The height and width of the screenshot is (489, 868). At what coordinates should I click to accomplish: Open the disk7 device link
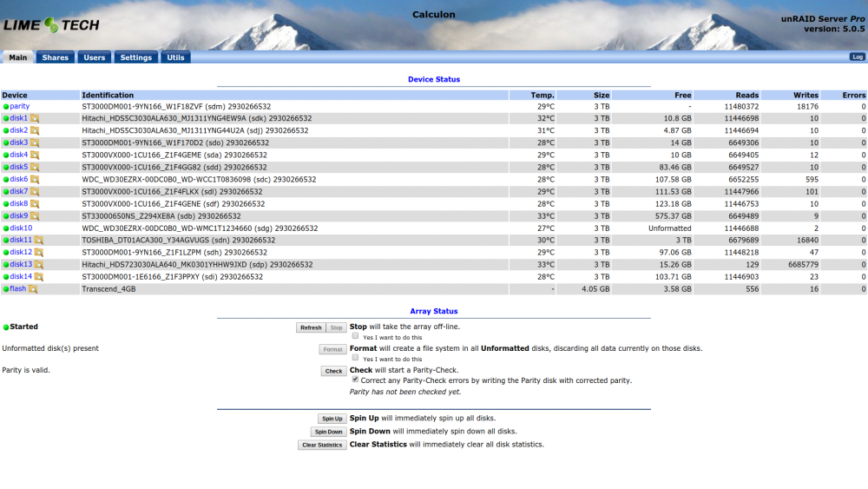19,192
